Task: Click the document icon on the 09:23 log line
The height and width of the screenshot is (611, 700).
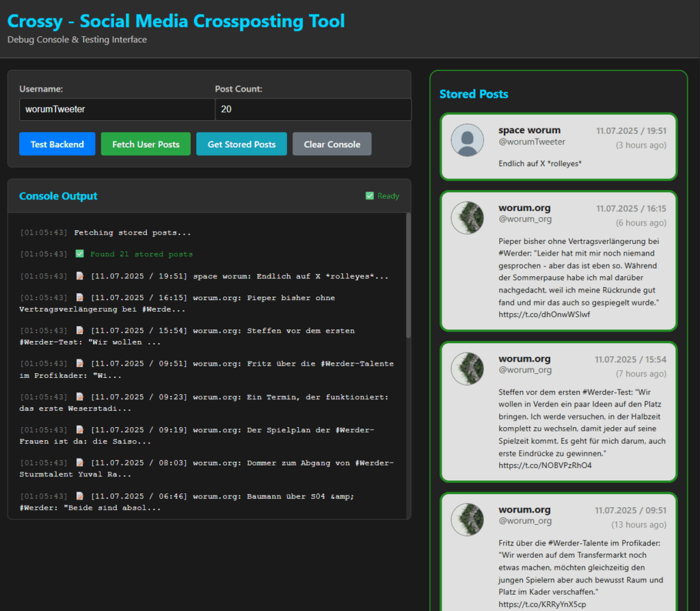Action: 80,397
